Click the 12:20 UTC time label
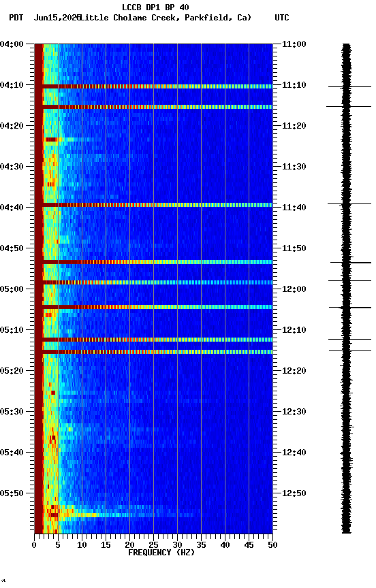The height and width of the screenshot is (588, 376). click(294, 371)
